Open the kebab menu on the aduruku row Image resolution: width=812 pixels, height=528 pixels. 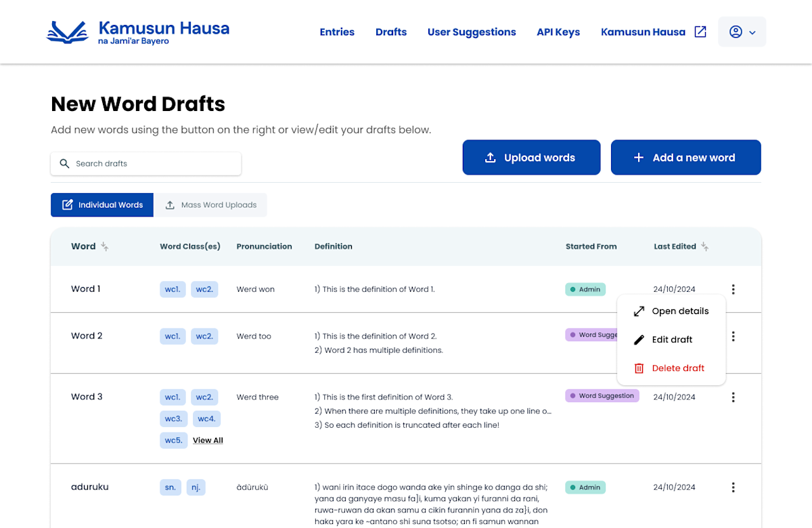[734, 487]
